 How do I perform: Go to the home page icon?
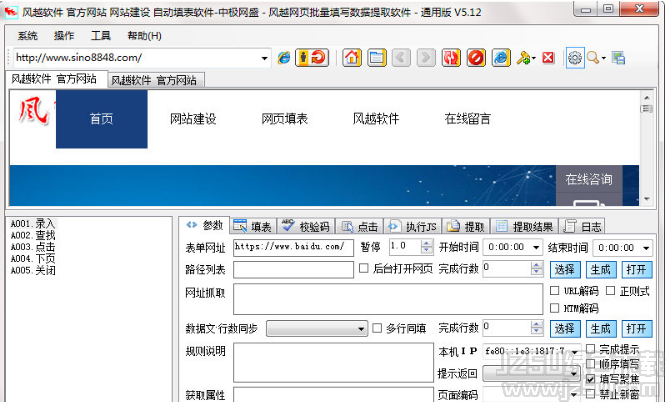tap(352, 57)
